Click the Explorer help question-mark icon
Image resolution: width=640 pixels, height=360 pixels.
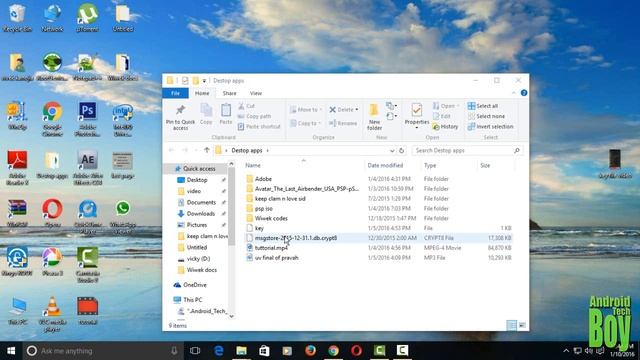click(x=524, y=93)
